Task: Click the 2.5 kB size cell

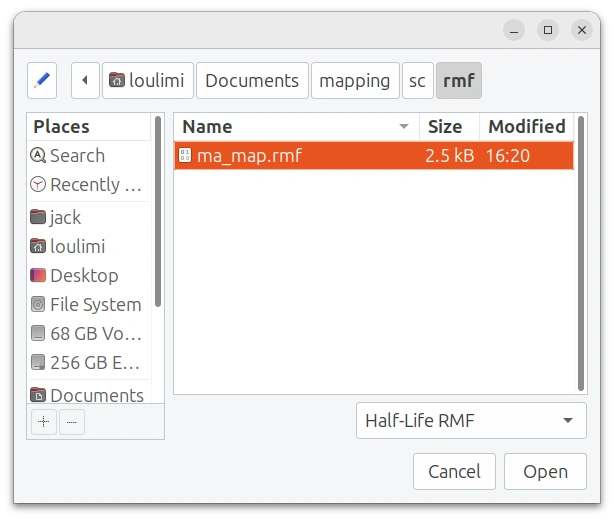Action: [450, 155]
